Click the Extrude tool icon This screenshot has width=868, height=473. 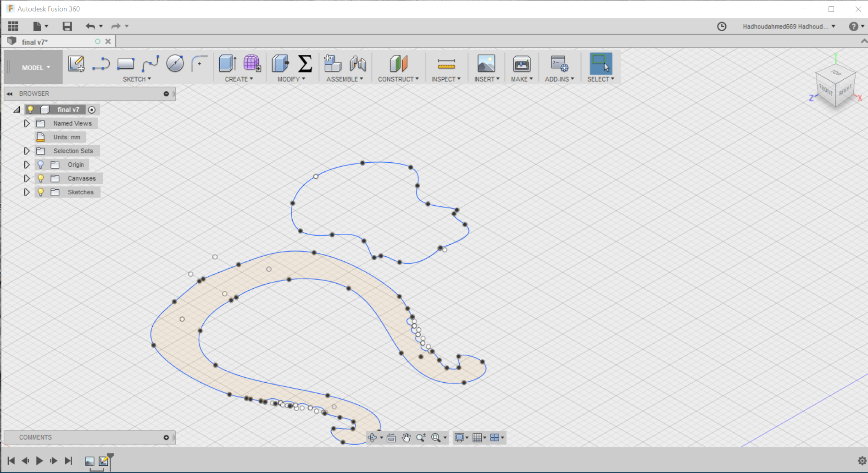click(228, 63)
